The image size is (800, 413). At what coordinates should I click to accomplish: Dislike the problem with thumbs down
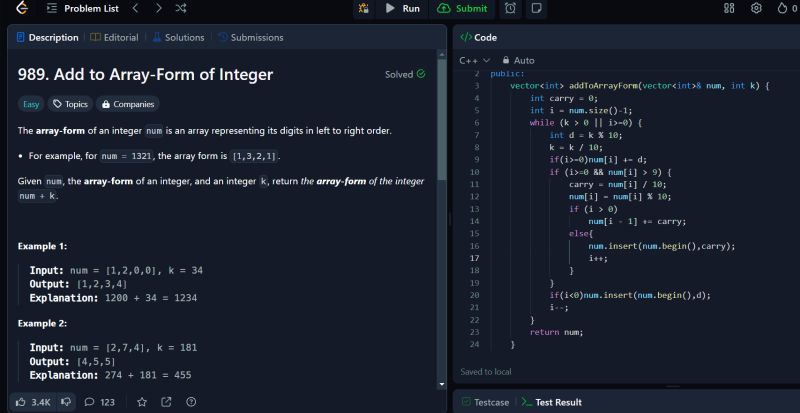[66, 402]
